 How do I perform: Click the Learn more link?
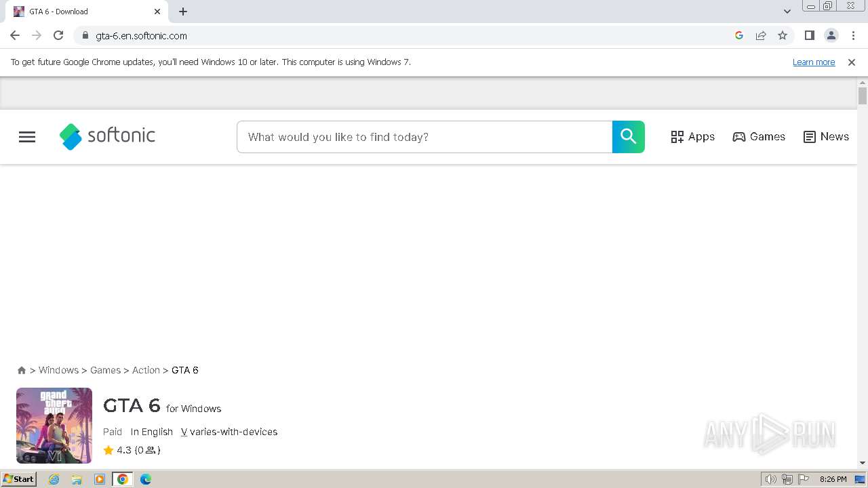coord(814,62)
